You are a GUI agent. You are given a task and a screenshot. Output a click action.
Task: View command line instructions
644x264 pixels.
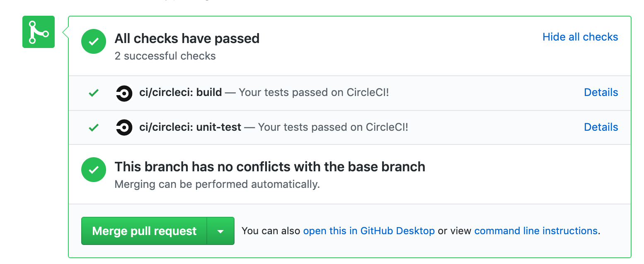(535, 231)
